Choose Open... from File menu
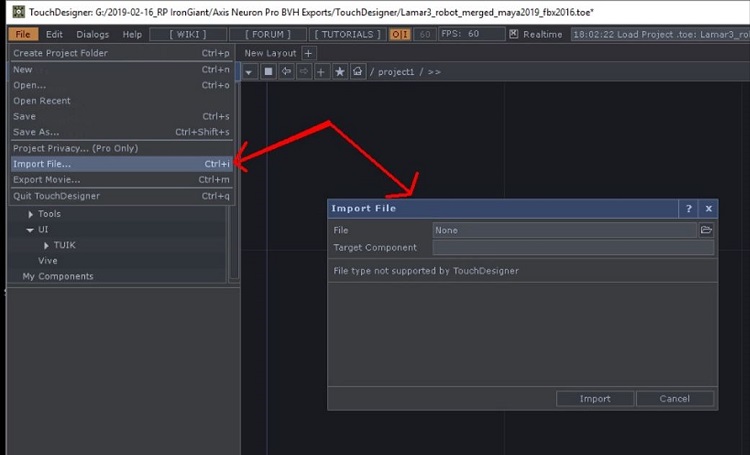750x455 pixels. tap(121, 85)
